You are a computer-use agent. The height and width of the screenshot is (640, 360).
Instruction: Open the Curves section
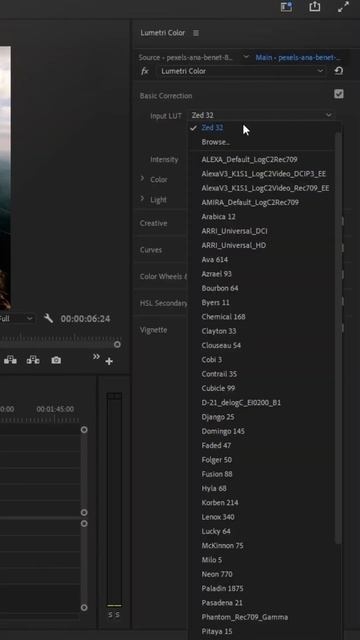[x=151, y=250]
